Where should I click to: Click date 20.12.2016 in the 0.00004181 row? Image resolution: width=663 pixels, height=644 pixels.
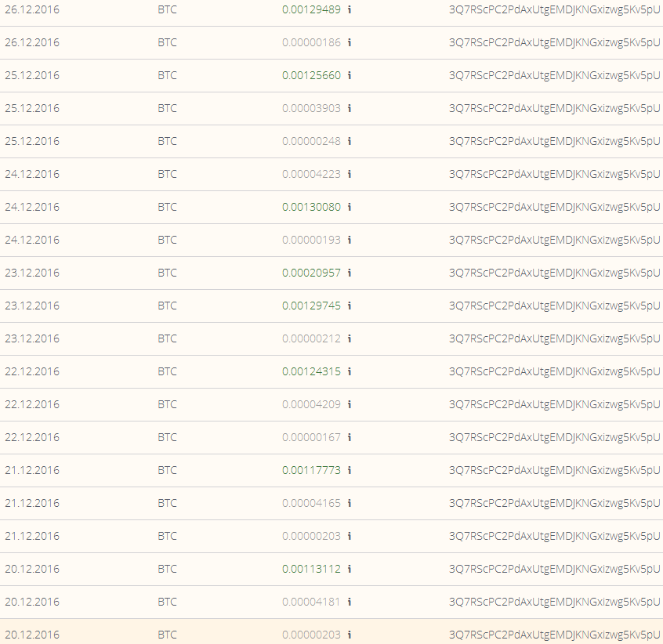[32, 602]
